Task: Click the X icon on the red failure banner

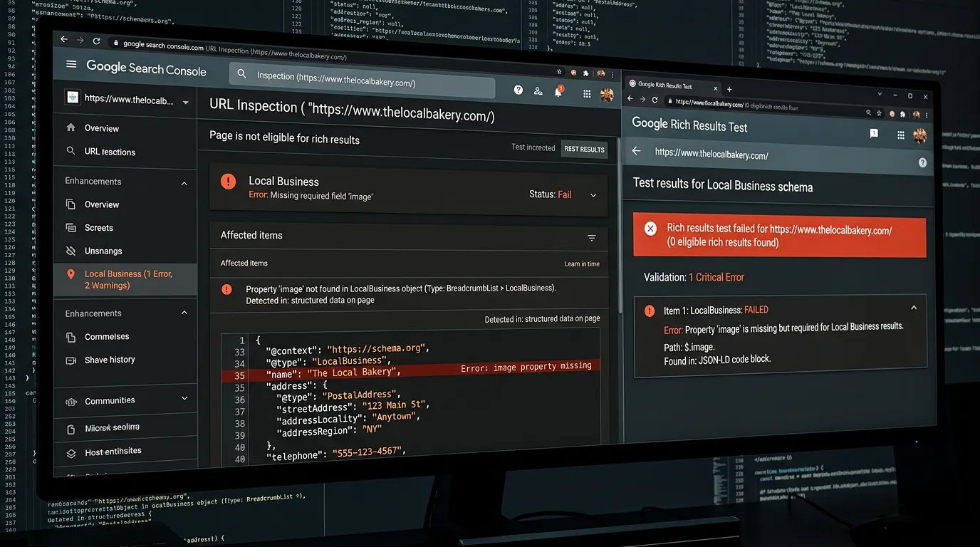Action: pos(650,229)
